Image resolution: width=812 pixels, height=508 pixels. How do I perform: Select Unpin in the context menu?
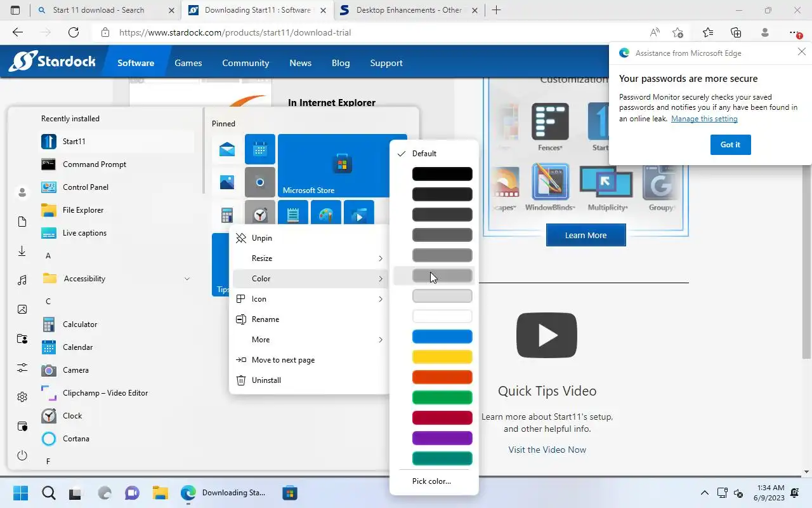tap(310, 237)
